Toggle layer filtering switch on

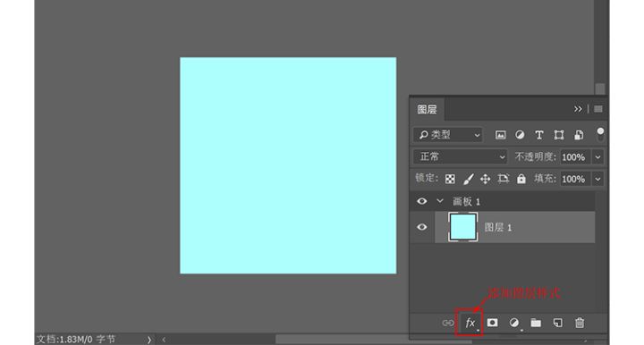[x=600, y=134]
